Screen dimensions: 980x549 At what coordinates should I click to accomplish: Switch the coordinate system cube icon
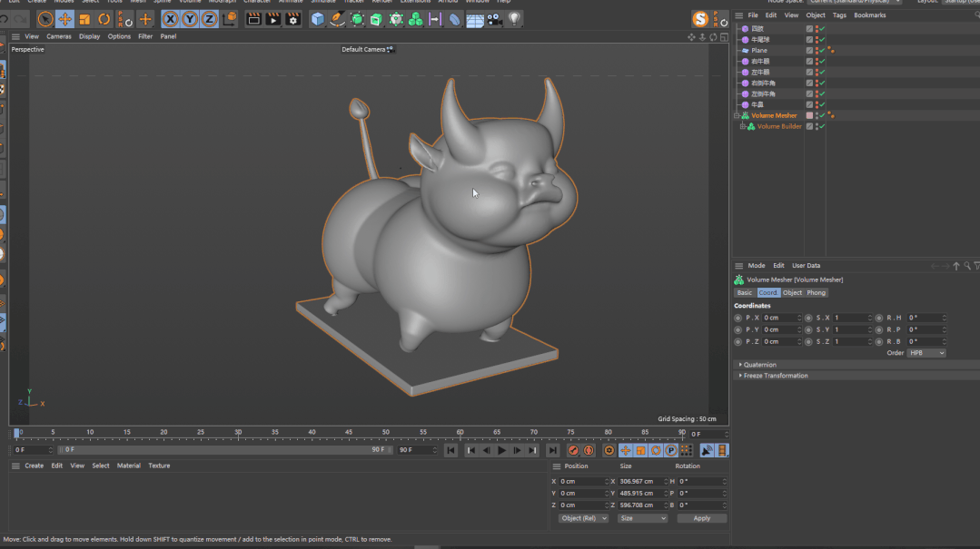[x=230, y=19]
